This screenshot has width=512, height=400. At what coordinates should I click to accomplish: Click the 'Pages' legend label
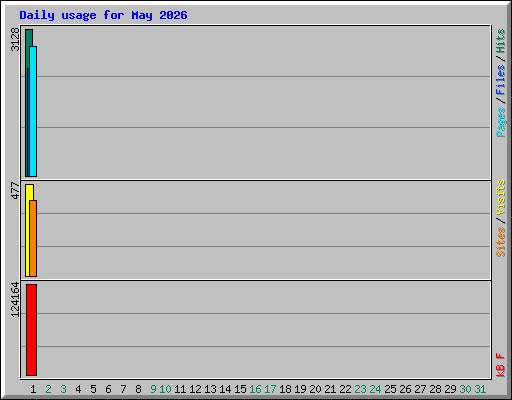tap(501, 122)
